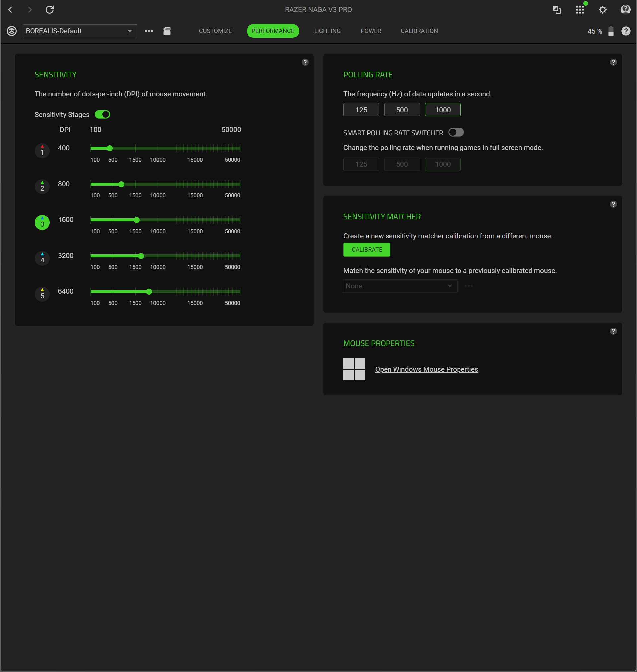Click stage 3 DPI slider handle

point(137,220)
